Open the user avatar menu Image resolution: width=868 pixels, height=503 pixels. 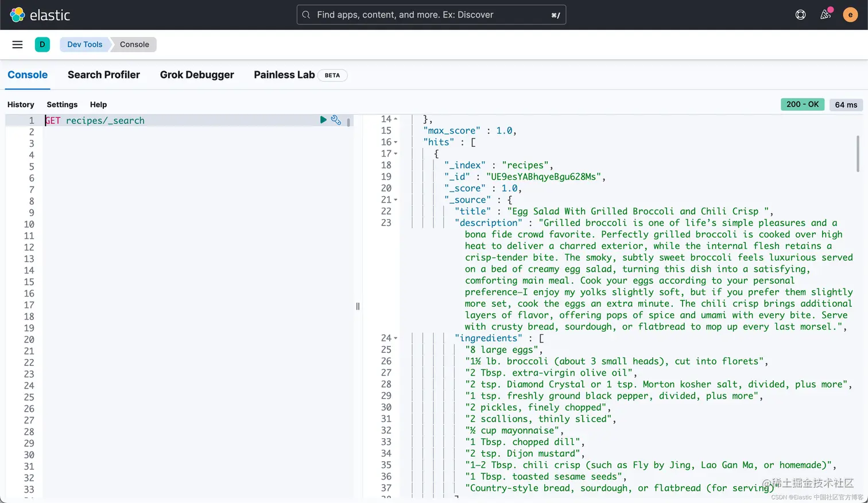pos(850,15)
